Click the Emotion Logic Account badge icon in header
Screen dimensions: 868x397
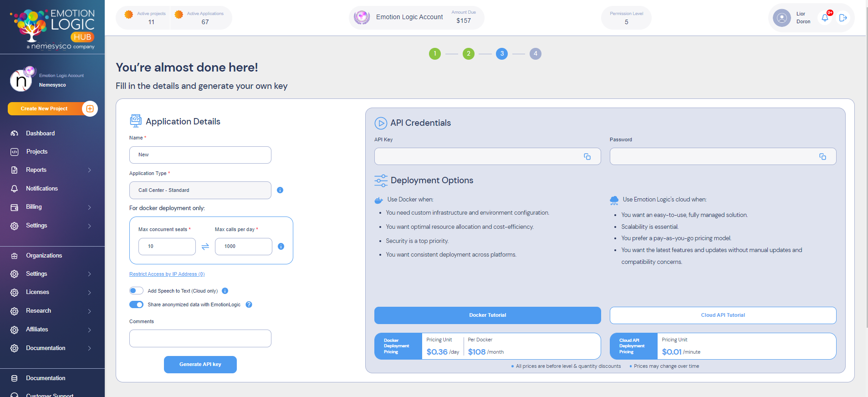click(x=362, y=17)
